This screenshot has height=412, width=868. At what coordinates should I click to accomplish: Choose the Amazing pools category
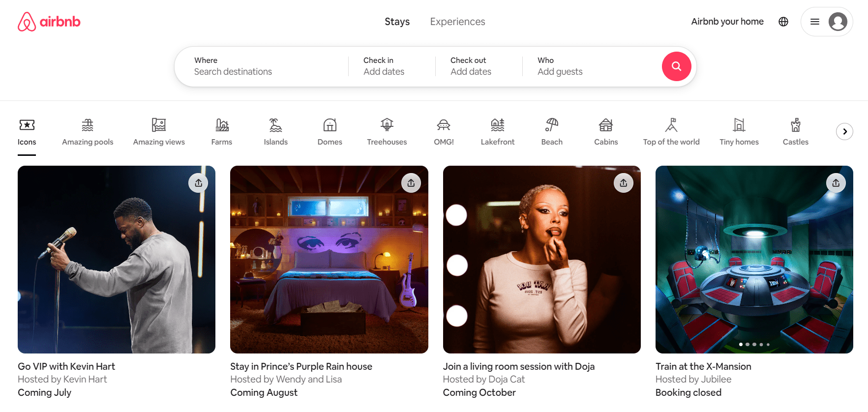tap(88, 131)
